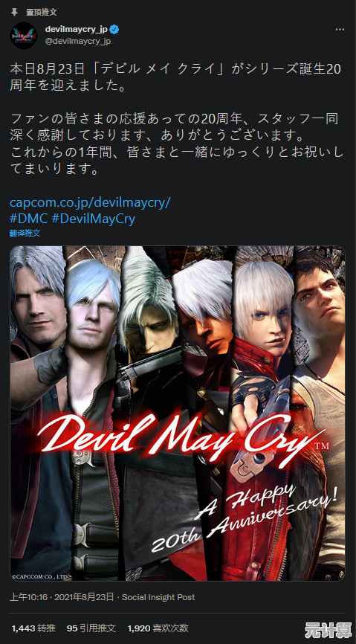
Task: Click the 元计算 watermark logo
Action: point(329,630)
